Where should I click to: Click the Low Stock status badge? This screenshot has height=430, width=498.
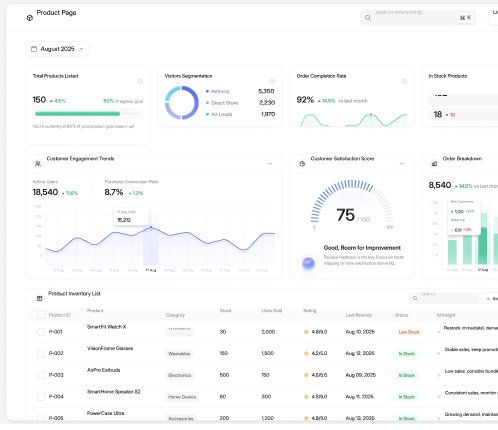[x=409, y=332]
